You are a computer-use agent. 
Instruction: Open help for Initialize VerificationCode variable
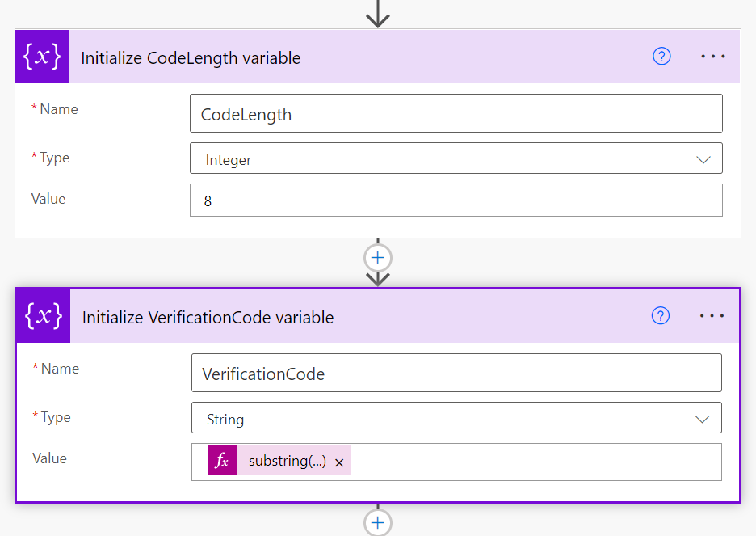(661, 316)
